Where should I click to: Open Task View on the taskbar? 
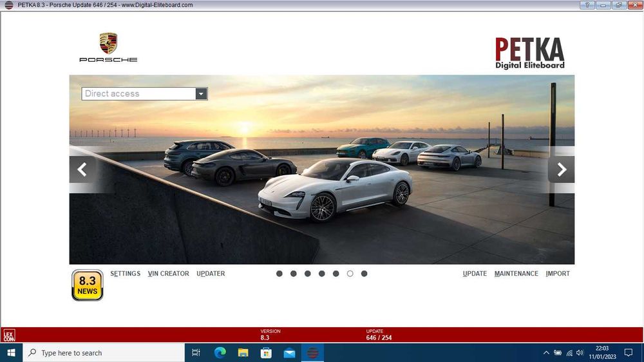pos(196,352)
